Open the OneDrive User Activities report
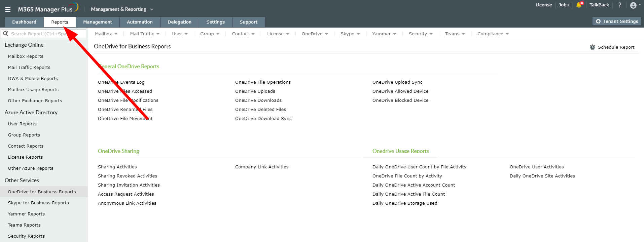644x242 pixels. pyautogui.click(x=537, y=167)
